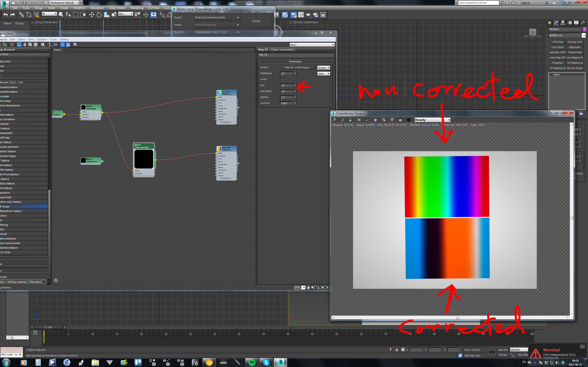Open the Material Editor Utilities menu
Screen dimensions: 588x367
point(64,39)
